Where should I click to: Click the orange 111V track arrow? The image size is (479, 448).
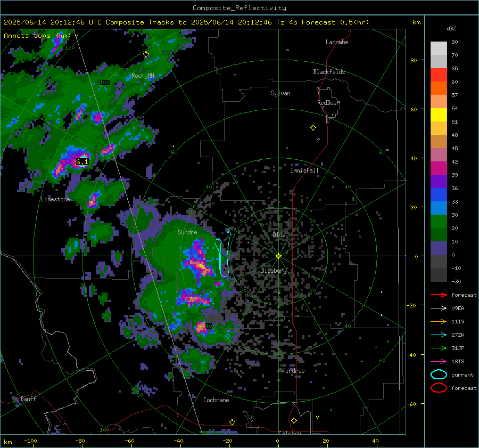(x=439, y=321)
